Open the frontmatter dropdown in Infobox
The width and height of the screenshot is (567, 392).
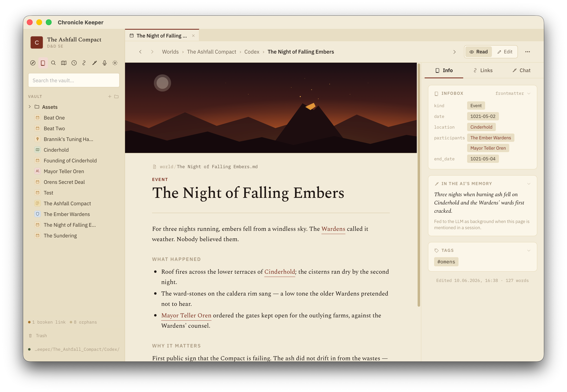click(x=513, y=93)
